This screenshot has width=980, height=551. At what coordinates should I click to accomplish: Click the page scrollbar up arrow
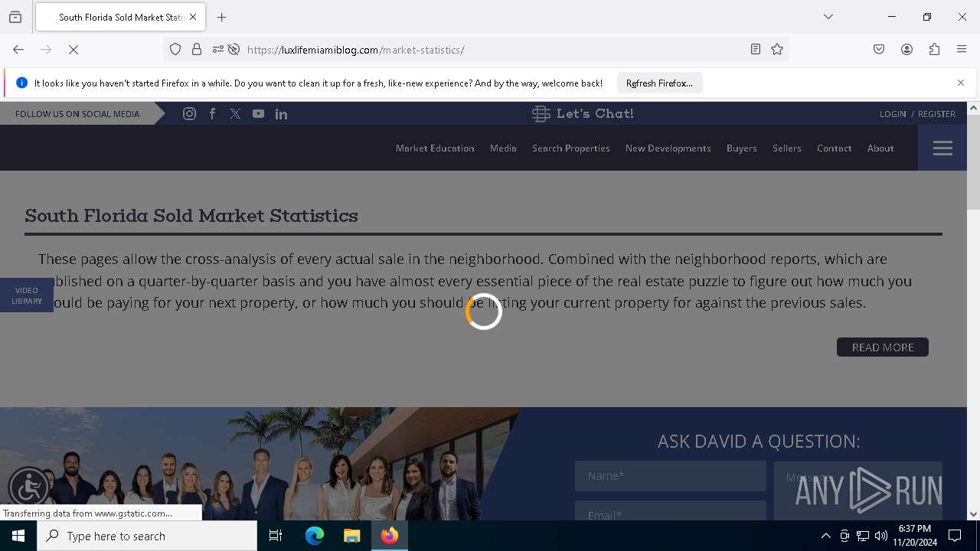tap(973, 108)
